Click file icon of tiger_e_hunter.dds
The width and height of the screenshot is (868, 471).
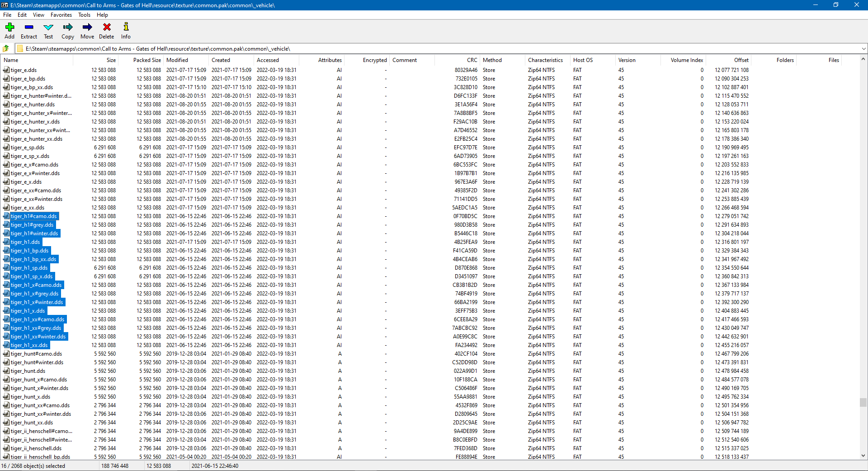pos(6,105)
